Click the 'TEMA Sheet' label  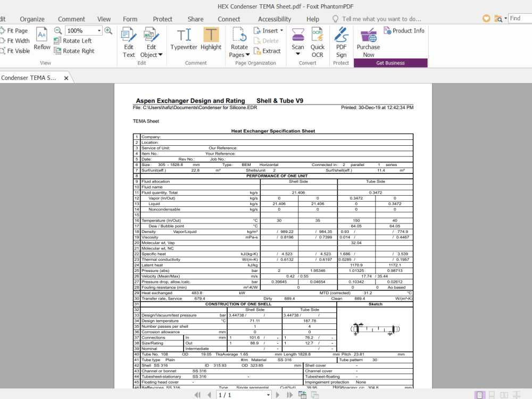click(x=146, y=121)
